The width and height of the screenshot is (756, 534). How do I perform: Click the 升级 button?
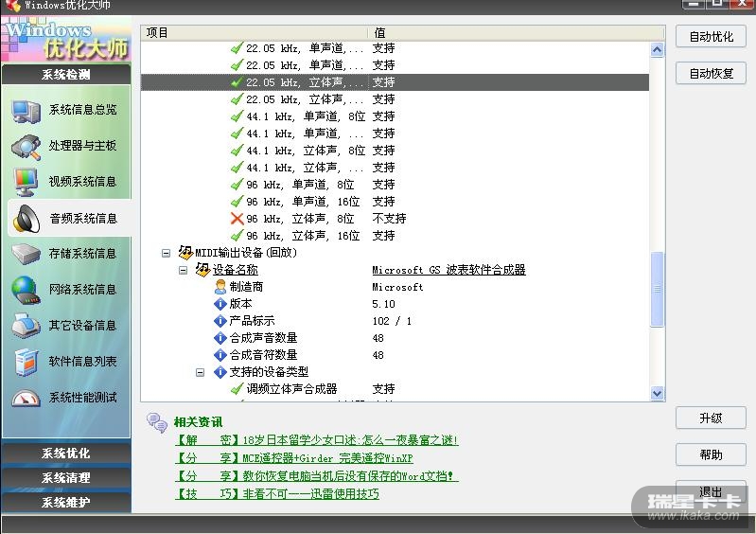pos(711,418)
